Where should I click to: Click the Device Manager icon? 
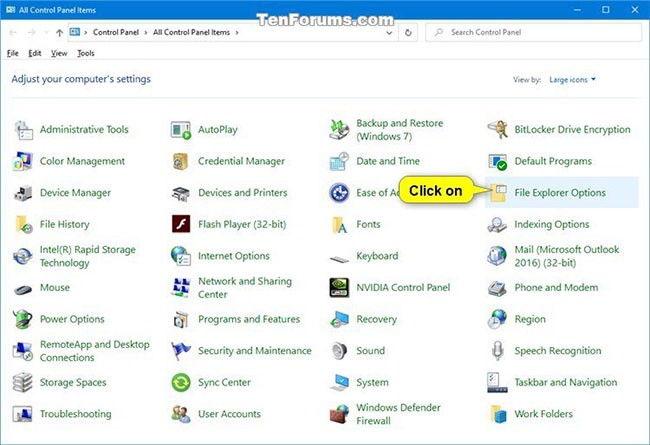click(x=23, y=193)
